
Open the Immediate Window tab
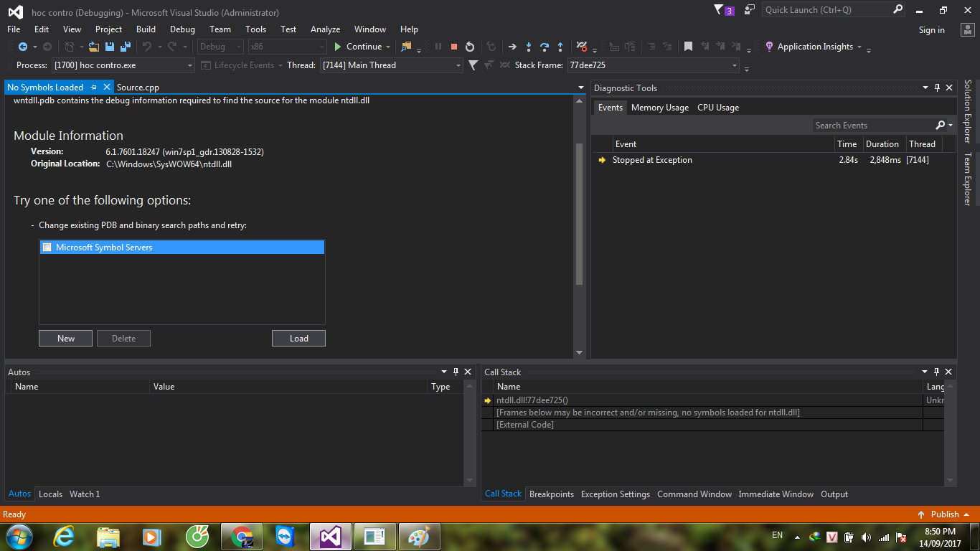click(776, 494)
